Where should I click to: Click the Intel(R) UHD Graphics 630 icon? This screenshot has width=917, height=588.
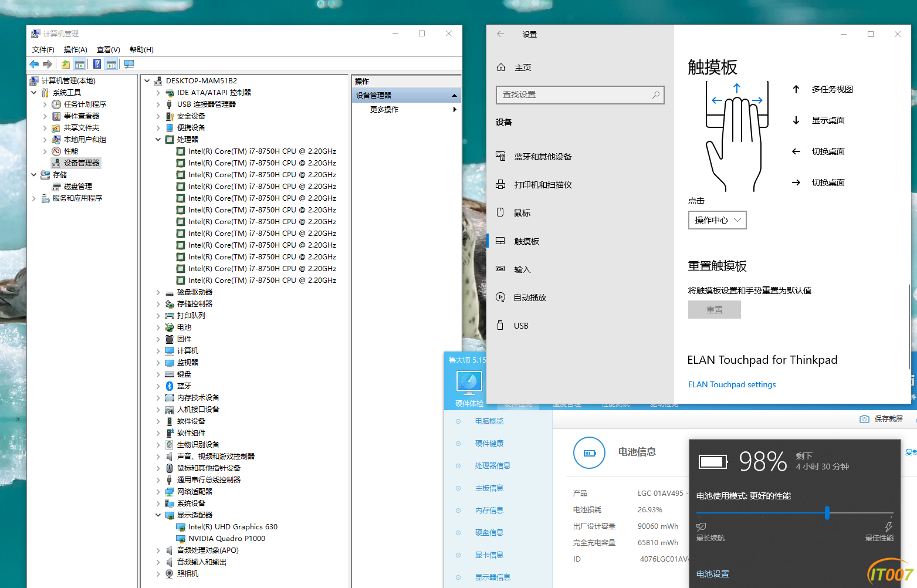click(x=181, y=526)
